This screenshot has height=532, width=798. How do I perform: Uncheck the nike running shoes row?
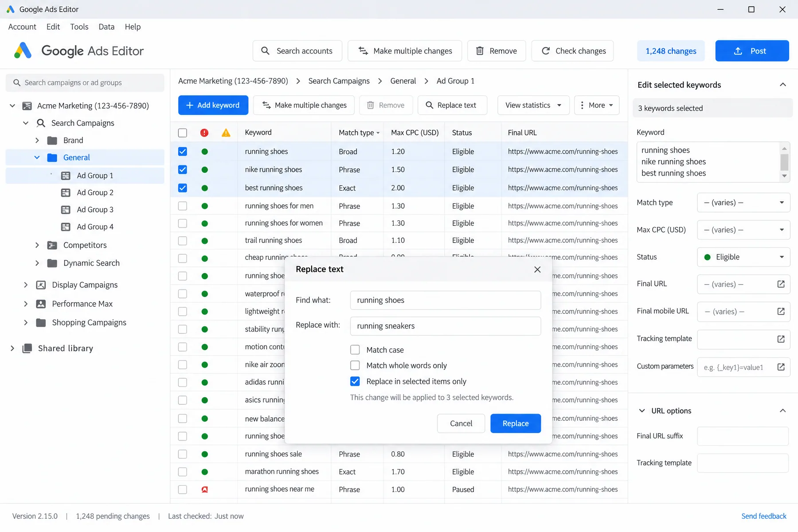pos(182,170)
